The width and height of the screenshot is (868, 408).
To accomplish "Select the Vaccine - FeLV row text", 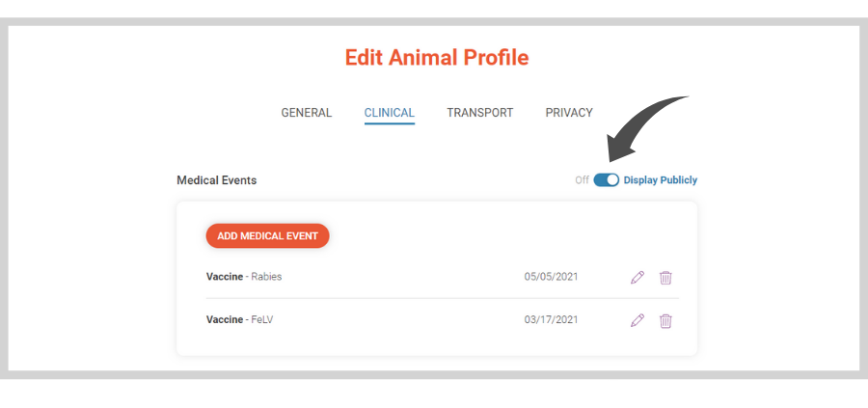I will point(240,320).
